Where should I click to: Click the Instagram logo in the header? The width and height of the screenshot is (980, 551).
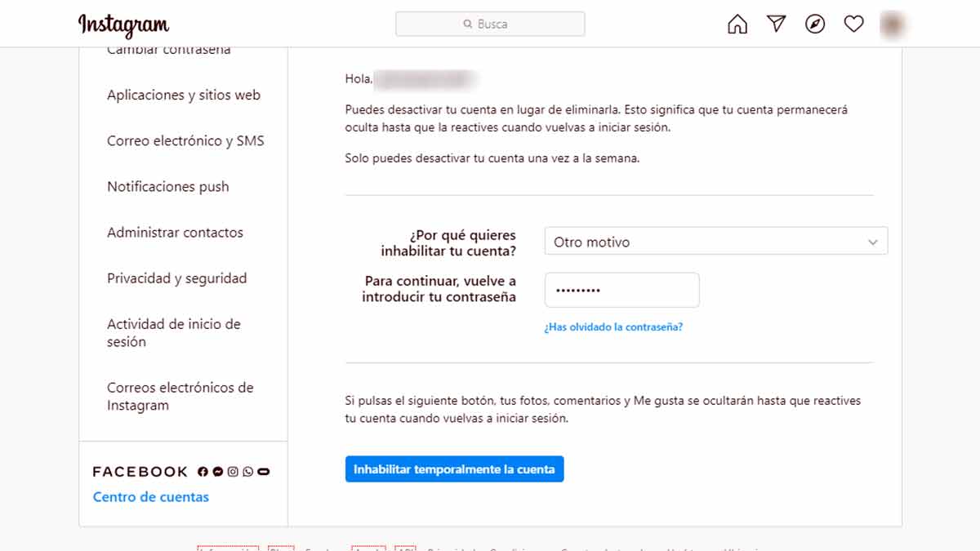point(123,25)
